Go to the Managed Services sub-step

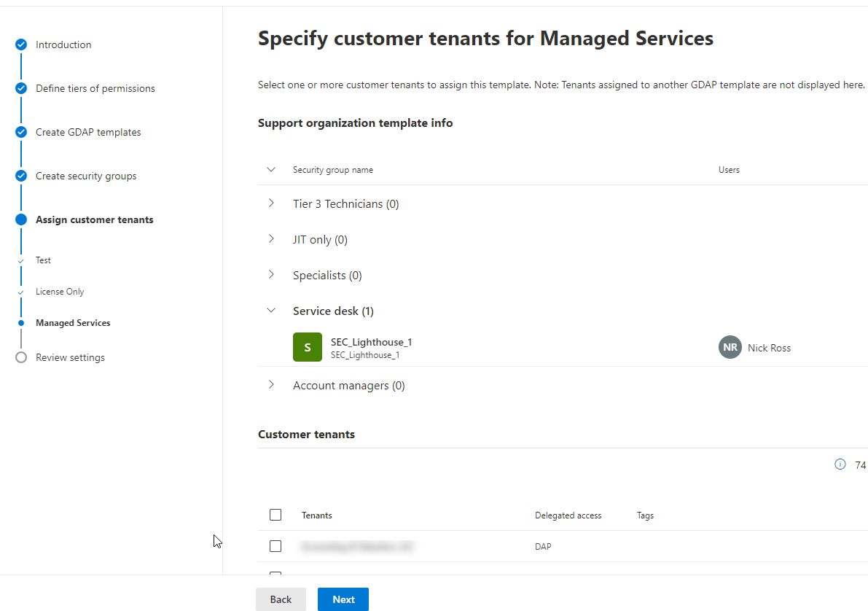(73, 323)
